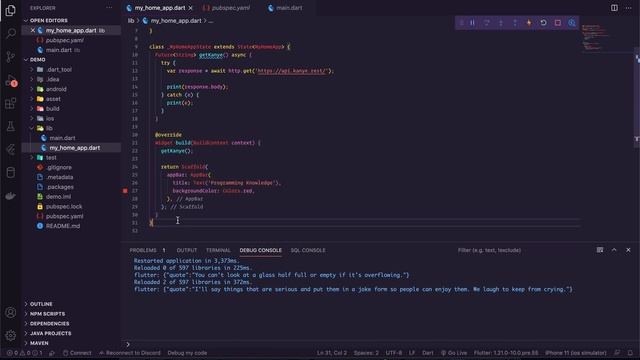
Task: Open the OUTPUT panel tab
Action: [187, 250]
